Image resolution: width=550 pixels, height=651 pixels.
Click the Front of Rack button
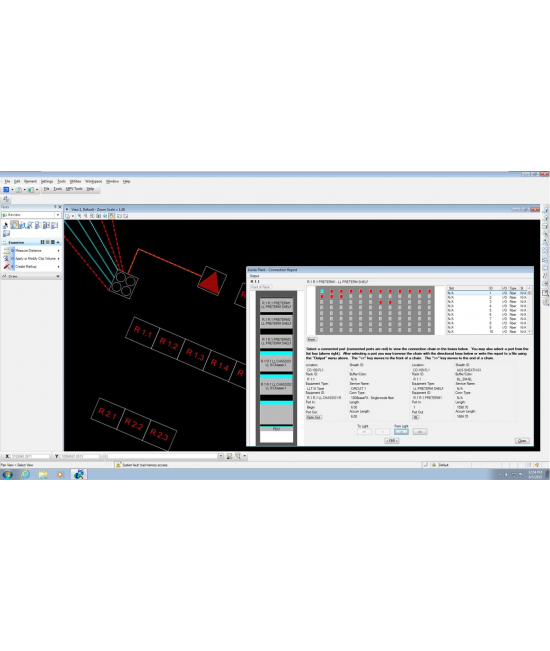point(261,287)
